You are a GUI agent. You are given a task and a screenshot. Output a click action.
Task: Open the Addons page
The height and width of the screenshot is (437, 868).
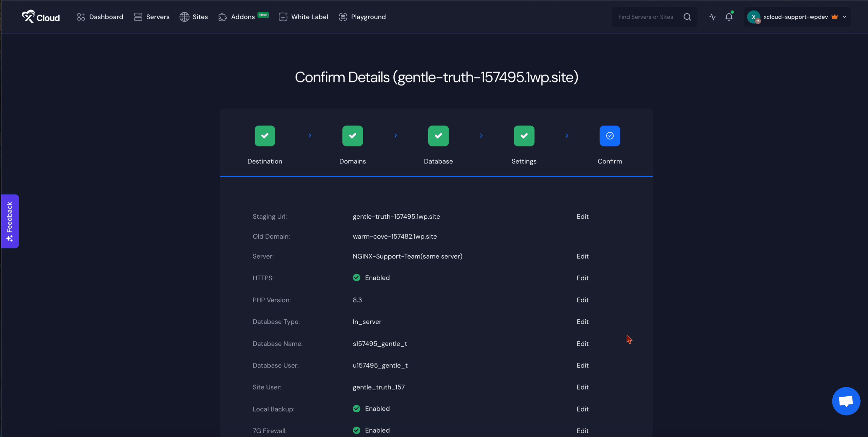237,17
